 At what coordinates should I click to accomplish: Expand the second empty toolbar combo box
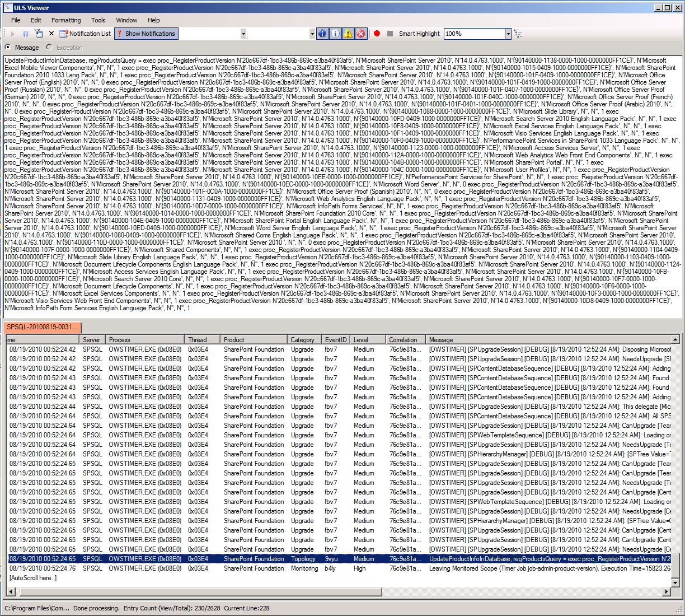[x=312, y=34]
